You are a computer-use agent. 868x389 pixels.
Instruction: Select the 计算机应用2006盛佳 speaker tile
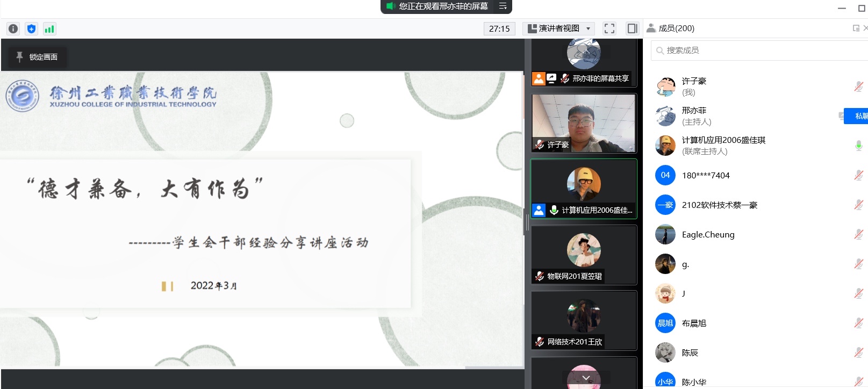pos(584,189)
